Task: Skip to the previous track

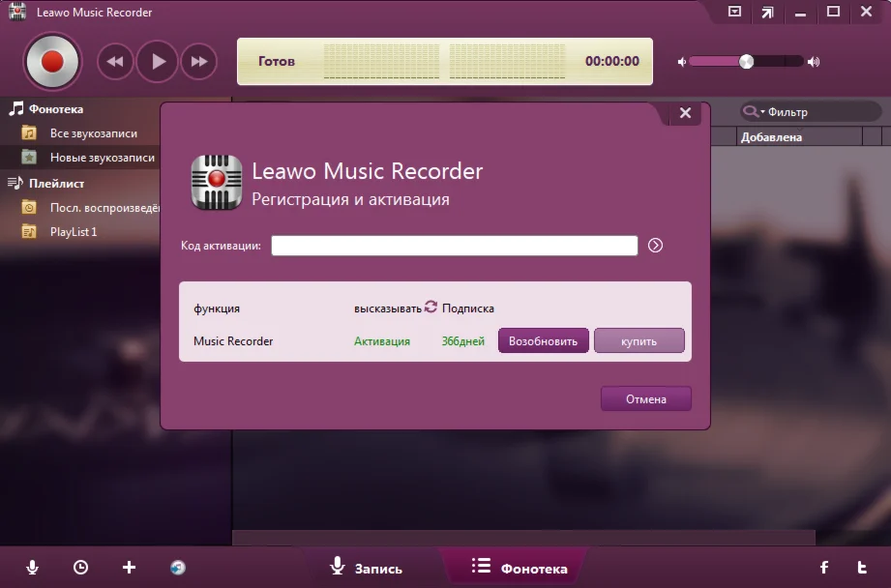Action: point(115,61)
